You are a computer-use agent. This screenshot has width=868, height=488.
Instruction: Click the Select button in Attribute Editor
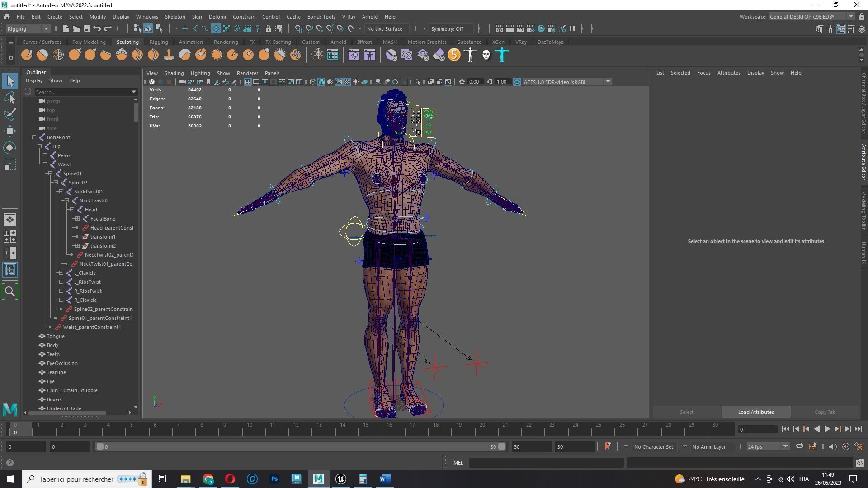coord(686,412)
